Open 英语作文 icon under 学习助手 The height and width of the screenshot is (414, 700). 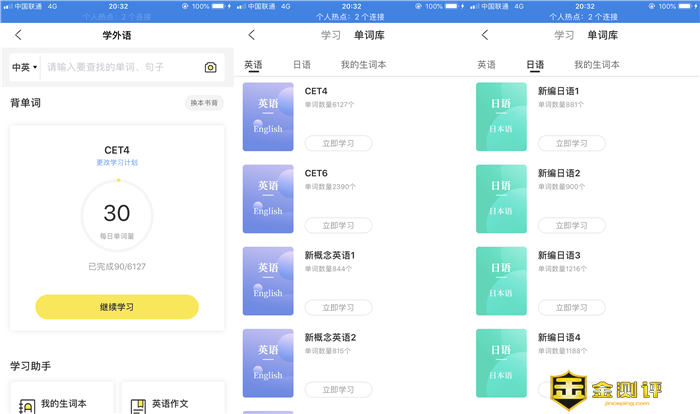[x=139, y=404]
